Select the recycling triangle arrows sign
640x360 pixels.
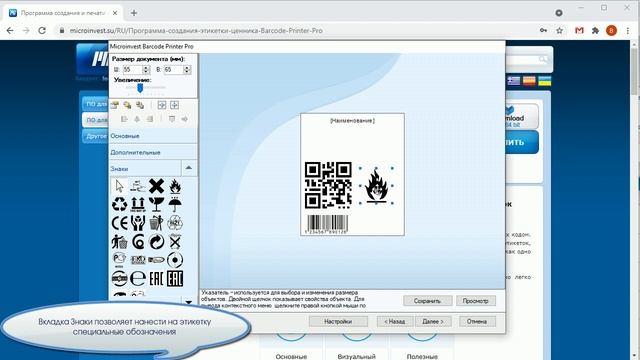point(120,204)
